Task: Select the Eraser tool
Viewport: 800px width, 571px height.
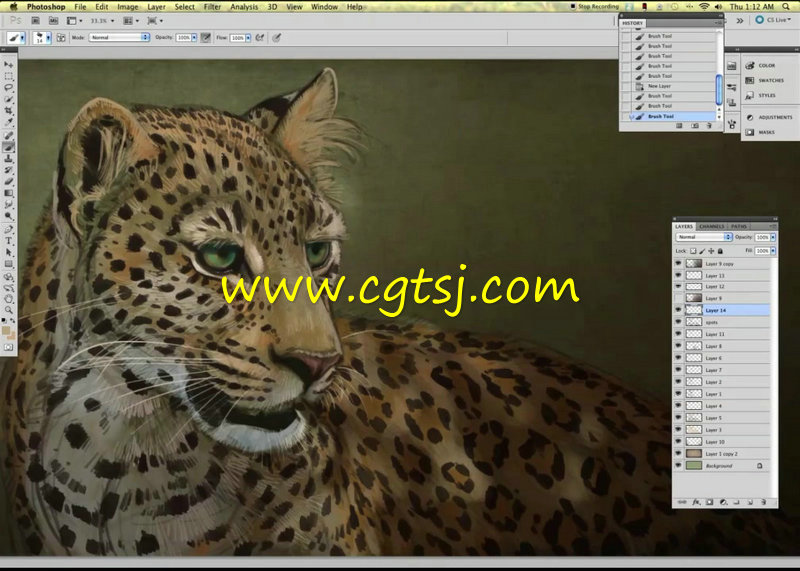Action: [9, 182]
